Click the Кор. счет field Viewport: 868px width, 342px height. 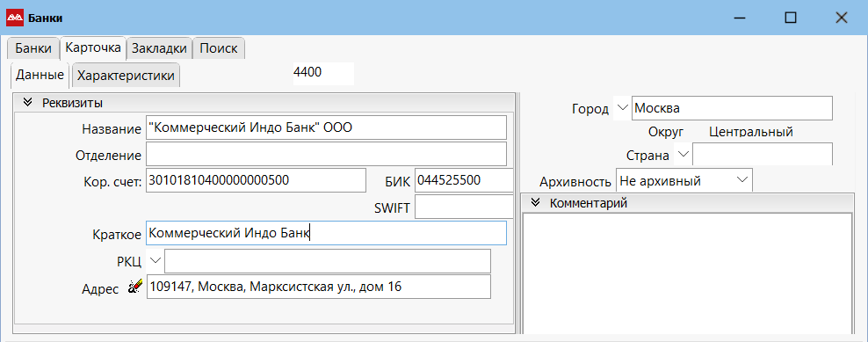coord(257,180)
